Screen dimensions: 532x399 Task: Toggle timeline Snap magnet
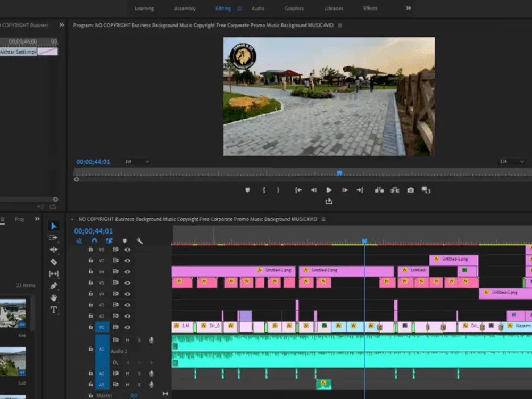[x=94, y=240]
